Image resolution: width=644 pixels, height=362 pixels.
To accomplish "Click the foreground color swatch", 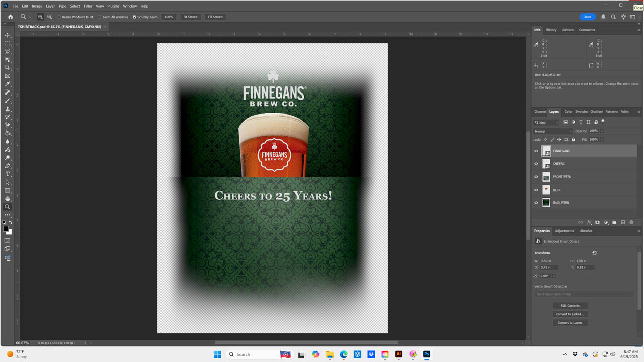I will pyautogui.click(x=6, y=229).
